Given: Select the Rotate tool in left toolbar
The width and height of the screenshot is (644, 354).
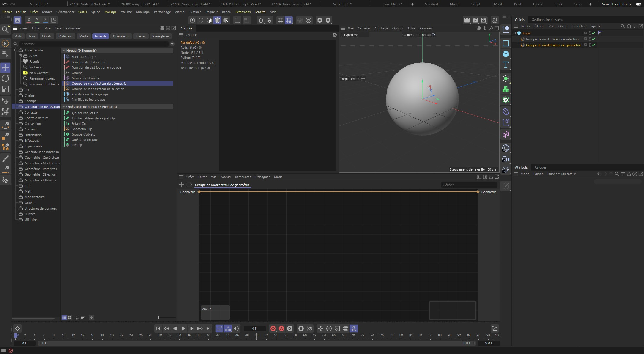Looking at the screenshot, I should tap(5, 78).
